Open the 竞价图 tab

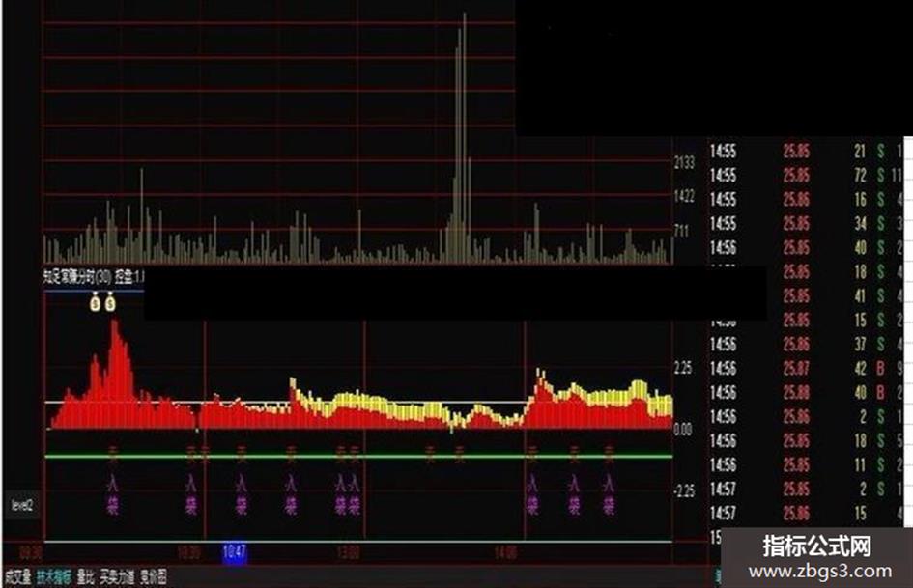point(154,577)
